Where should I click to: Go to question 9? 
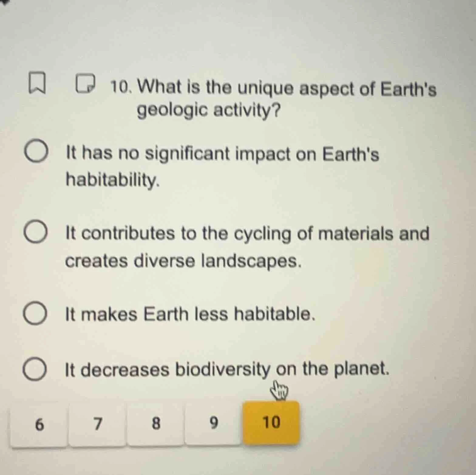213,422
